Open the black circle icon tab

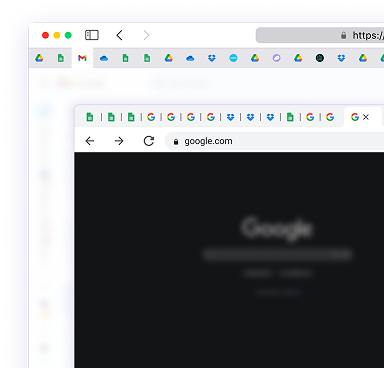320,58
